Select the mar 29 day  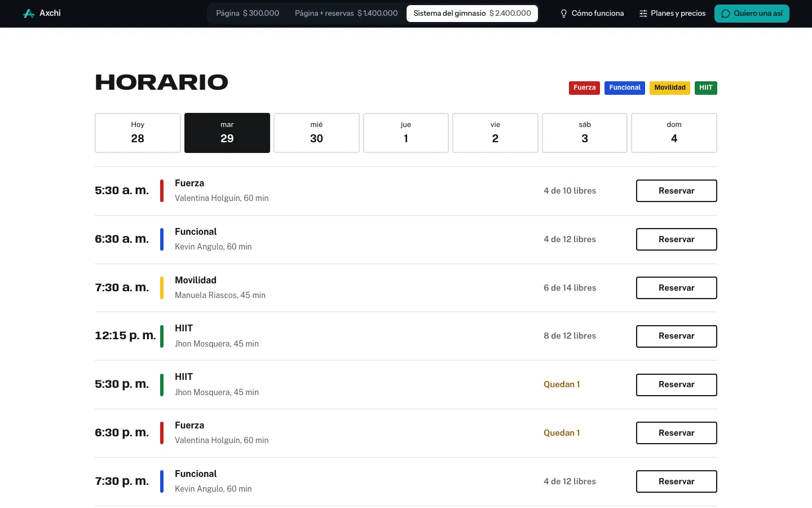click(x=227, y=133)
